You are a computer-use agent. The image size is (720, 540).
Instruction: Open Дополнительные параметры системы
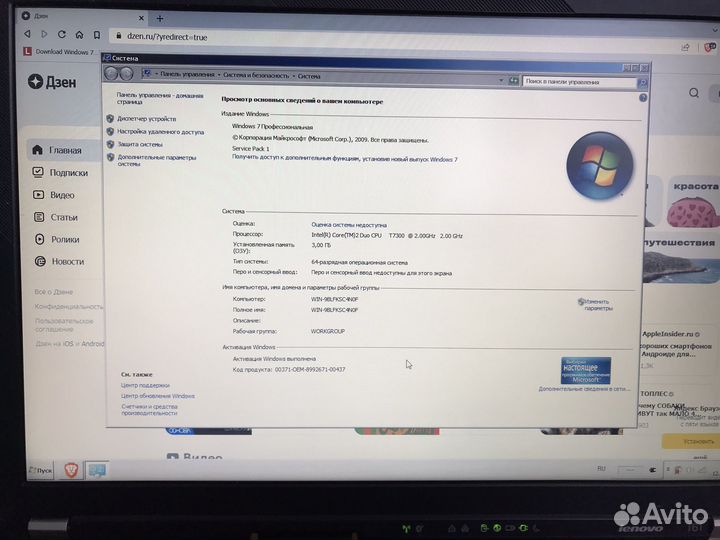point(157,160)
